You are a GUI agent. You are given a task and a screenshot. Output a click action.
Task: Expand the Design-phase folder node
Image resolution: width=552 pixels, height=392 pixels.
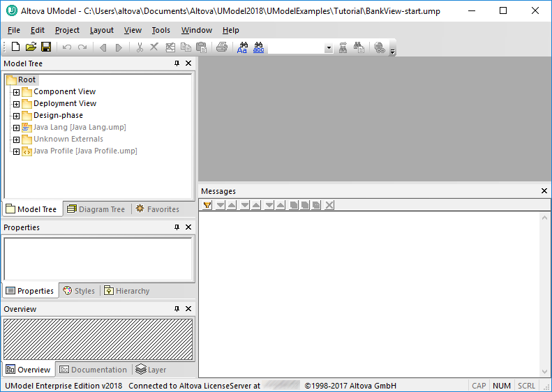[16, 116]
